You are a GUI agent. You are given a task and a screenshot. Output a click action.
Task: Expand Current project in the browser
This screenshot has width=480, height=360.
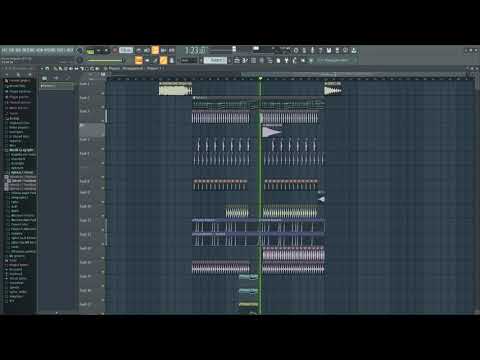click(x=18, y=81)
